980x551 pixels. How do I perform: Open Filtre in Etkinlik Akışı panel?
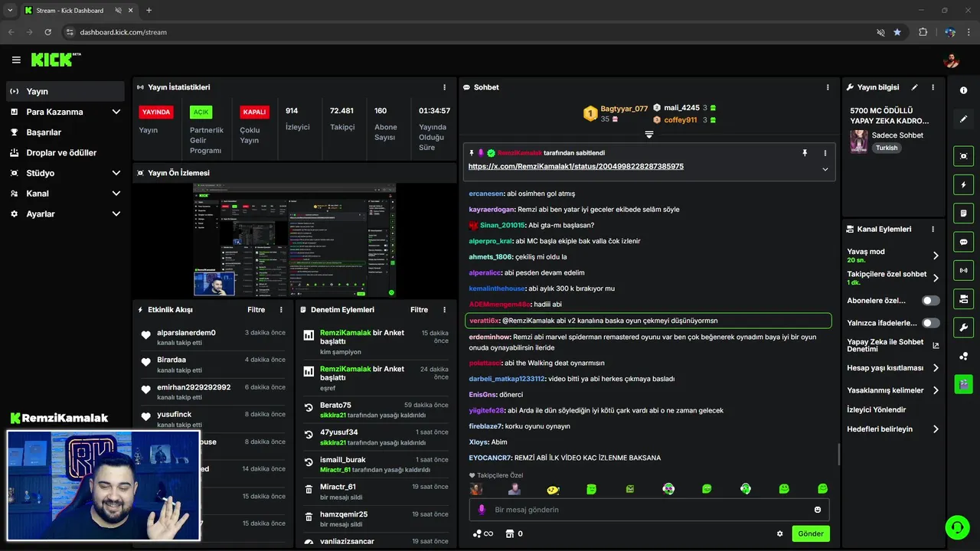point(256,310)
